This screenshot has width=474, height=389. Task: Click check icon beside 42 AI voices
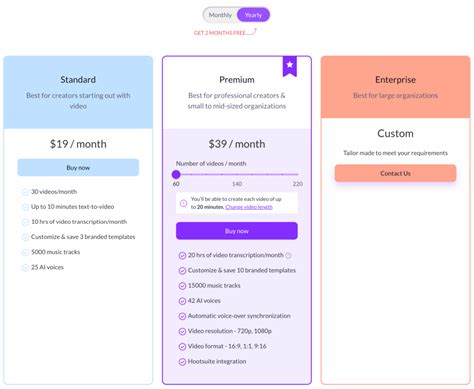point(182,301)
